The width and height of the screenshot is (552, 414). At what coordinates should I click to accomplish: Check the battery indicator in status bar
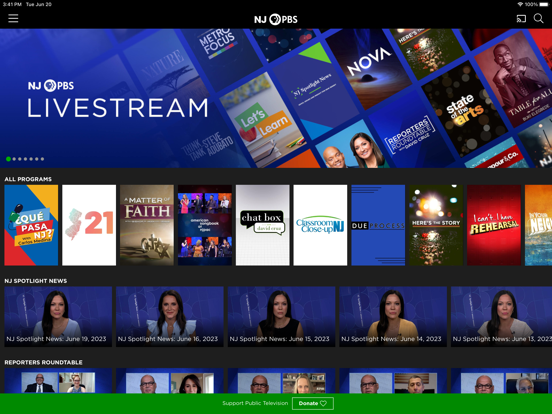(544, 4)
